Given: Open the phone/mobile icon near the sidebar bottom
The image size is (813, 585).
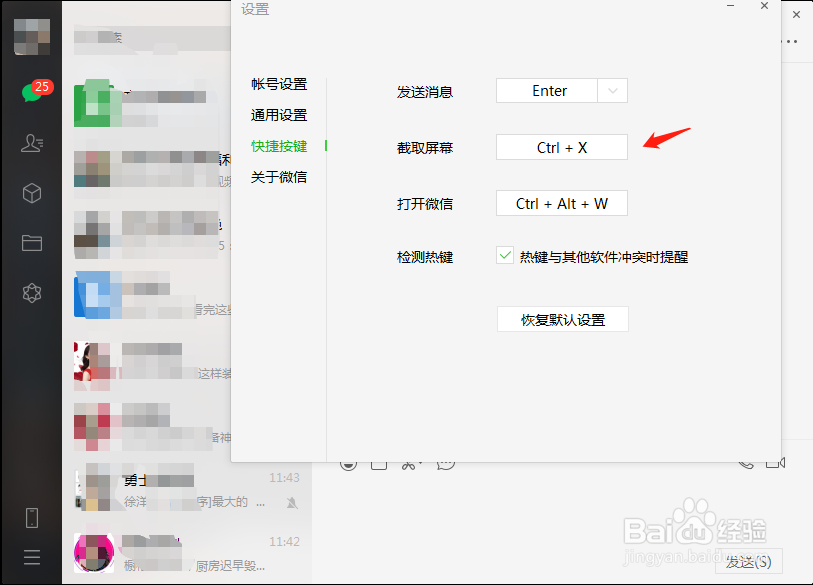Looking at the screenshot, I should tap(32, 517).
